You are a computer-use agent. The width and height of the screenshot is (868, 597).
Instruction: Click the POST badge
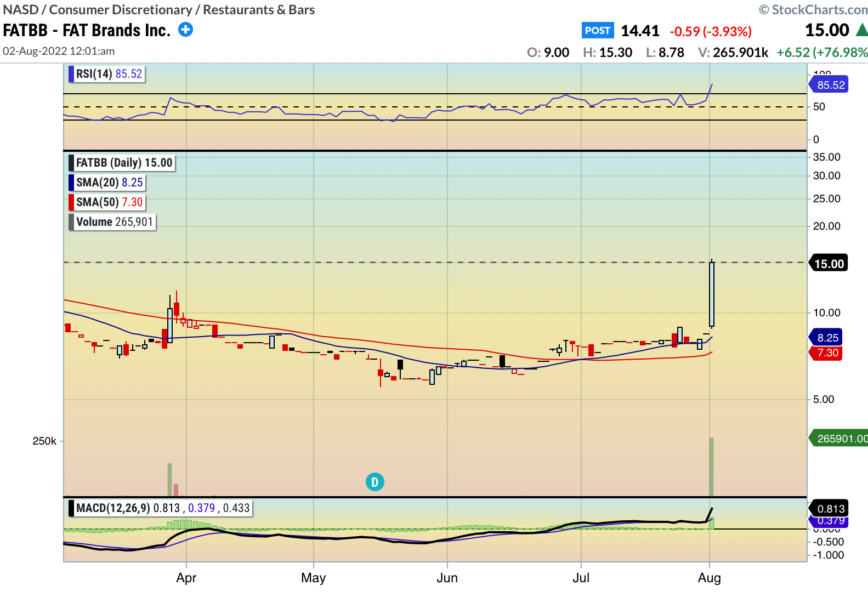(x=598, y=31)
